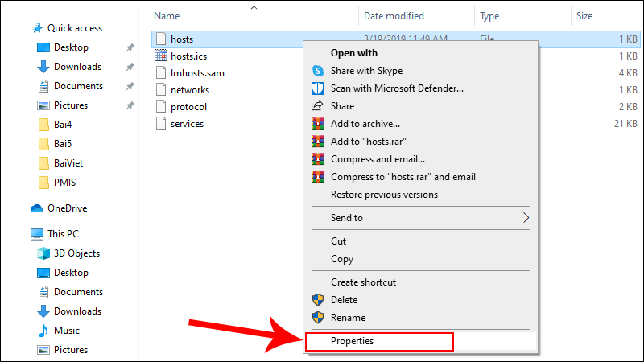Sort by the Date modified column

pyautogui.click(x=394, y=15)
